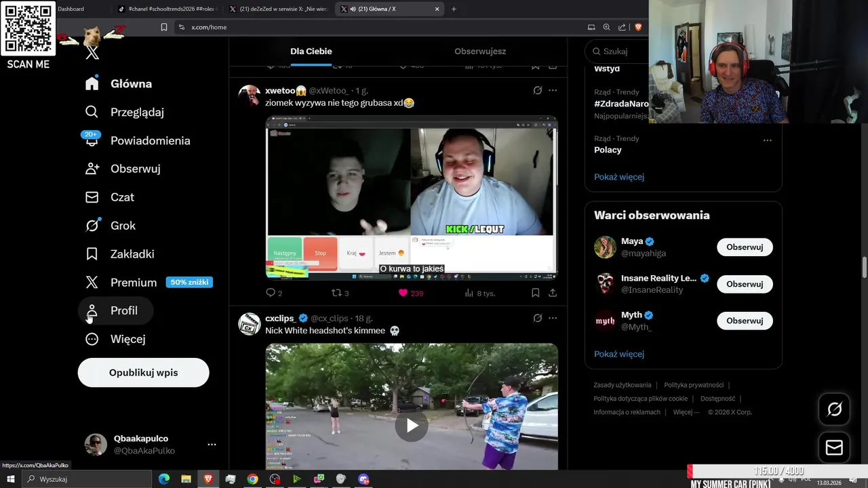Follow Maya with Obserwuj button

pyautogui.click(x=745, y=247)
